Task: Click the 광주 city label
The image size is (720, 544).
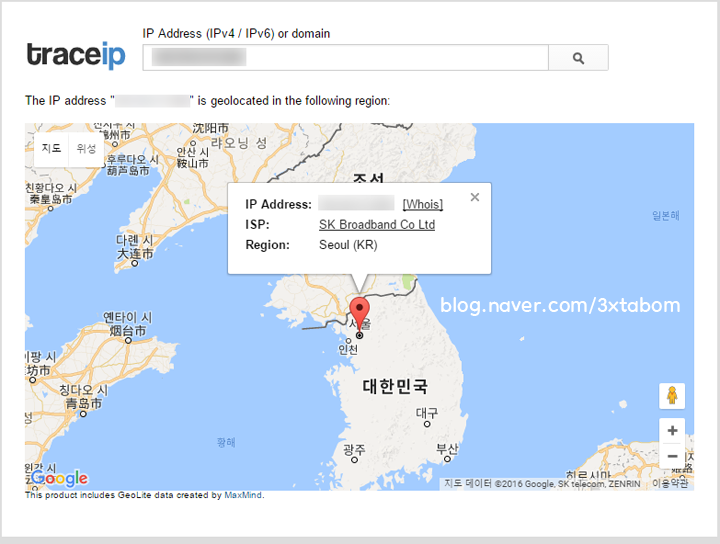Action: click(354, 449)
